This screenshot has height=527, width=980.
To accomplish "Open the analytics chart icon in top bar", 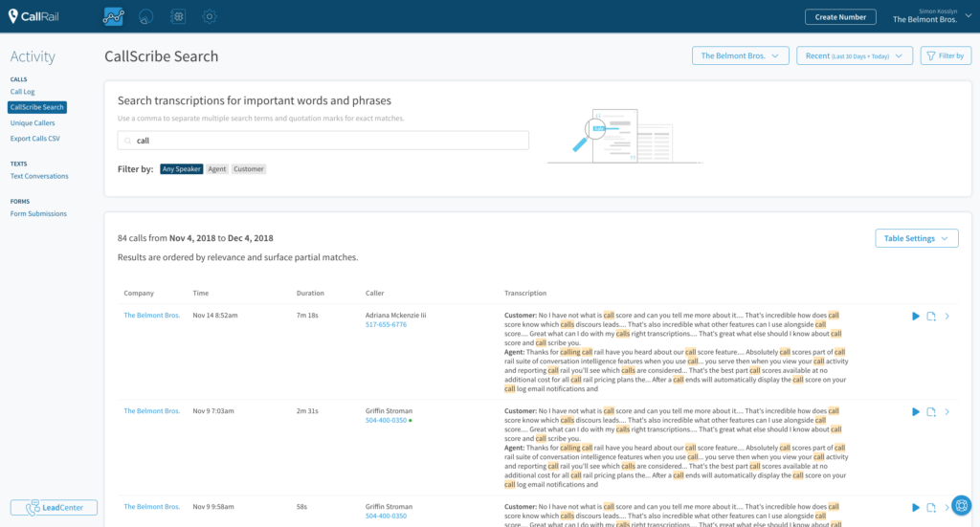I will click(113, 16).
